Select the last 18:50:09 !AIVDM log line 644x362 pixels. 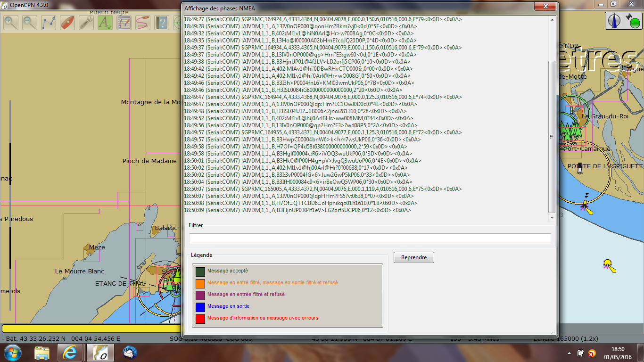[x=297, y=210]
